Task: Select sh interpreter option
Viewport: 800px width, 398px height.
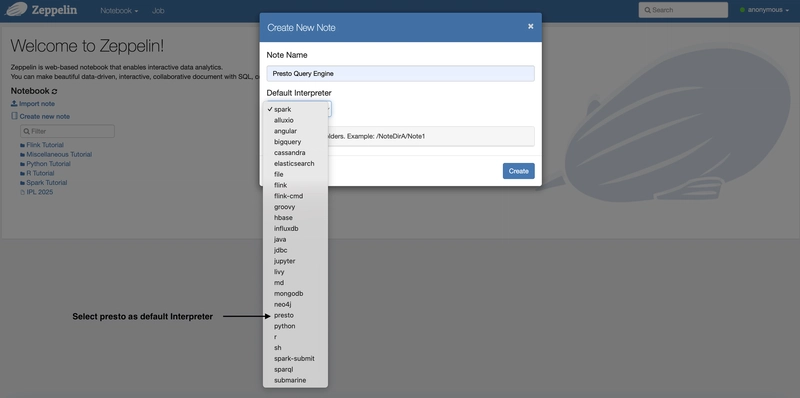Action: coord(295,348)
